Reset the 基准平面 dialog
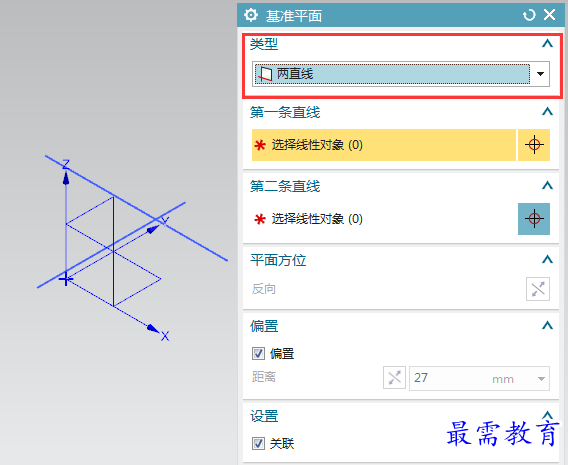The image size is (568, 465). (x=529, y=15)
